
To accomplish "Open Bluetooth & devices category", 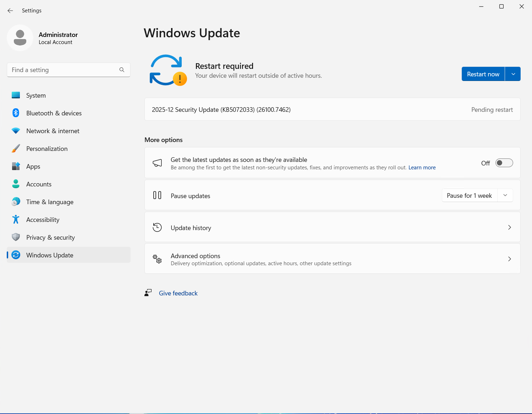I will click(x=68, y=113).
